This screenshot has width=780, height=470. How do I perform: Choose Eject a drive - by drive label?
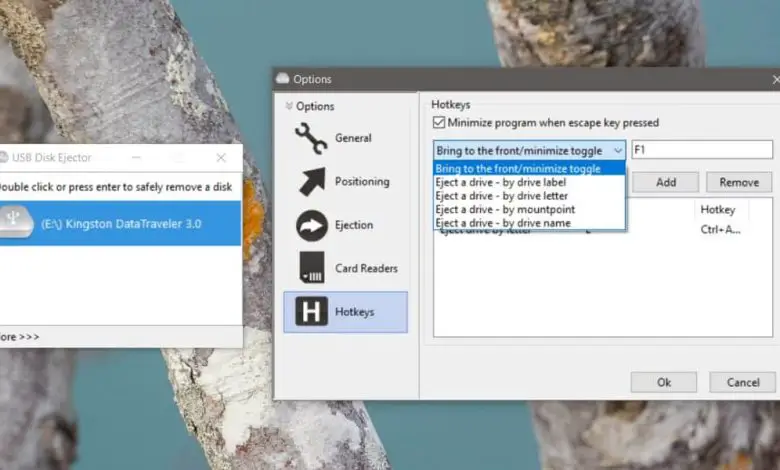point(529,182)
